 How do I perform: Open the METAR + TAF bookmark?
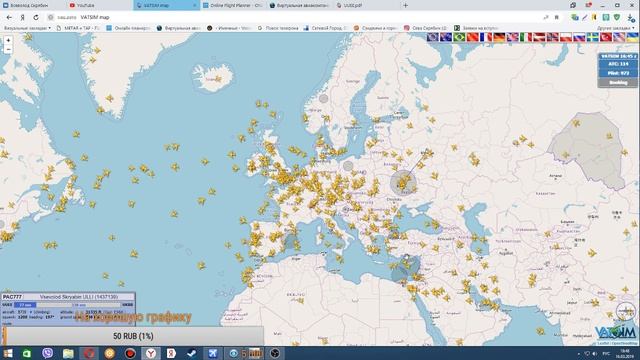[x=78, y=28]
